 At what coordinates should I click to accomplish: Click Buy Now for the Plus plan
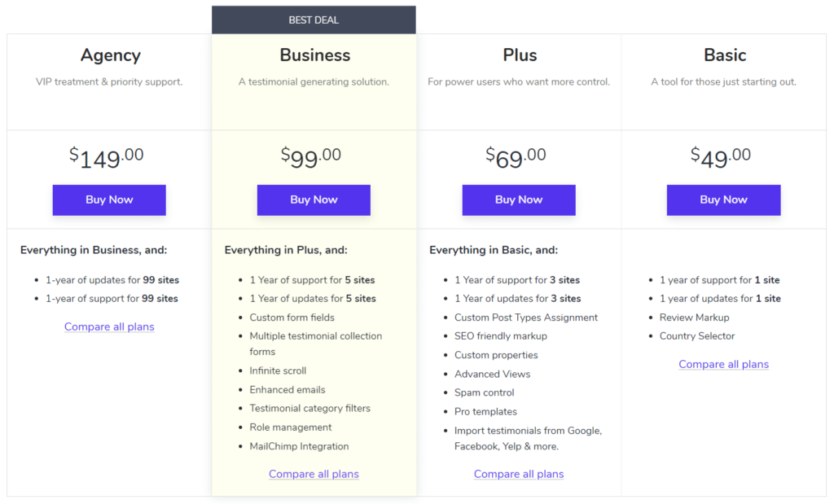click(519, 200)
